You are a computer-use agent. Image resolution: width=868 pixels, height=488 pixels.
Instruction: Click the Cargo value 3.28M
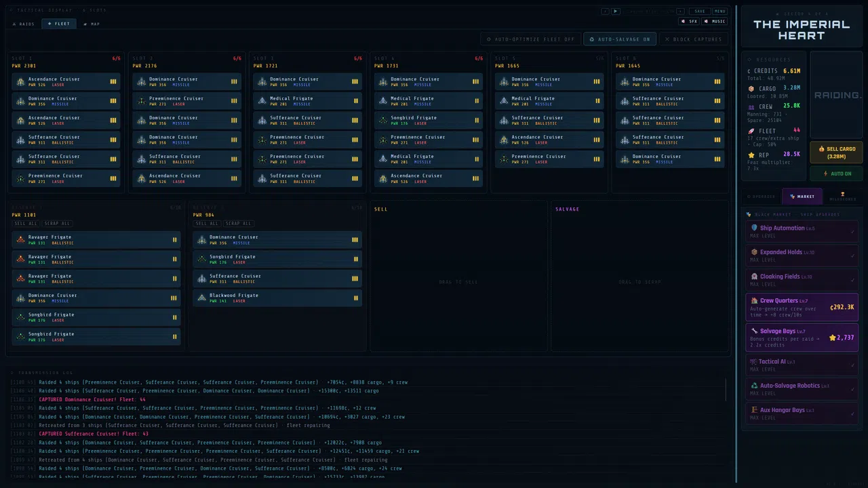[791, 88]
